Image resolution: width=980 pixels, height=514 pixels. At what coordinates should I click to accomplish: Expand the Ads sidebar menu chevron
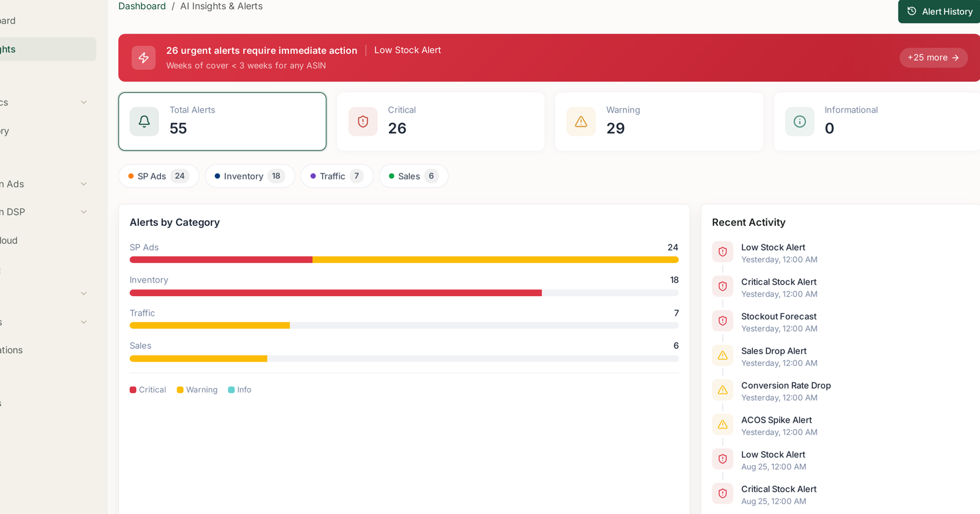84,184
